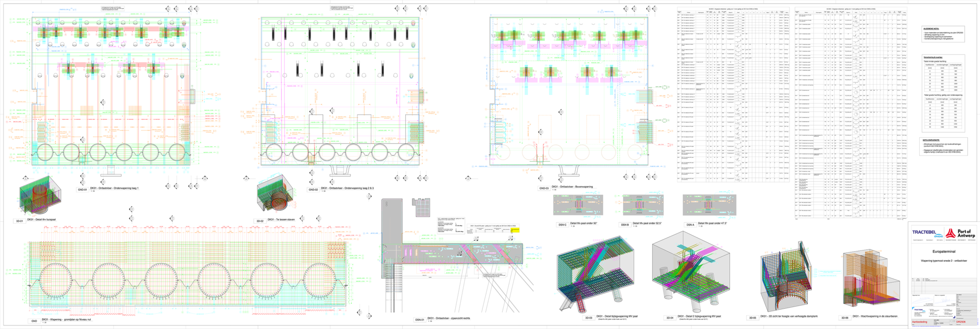Click the GND-01 Onderwapening laag 1 title
This screenshot has height=329, width=980.
(114, 188)
